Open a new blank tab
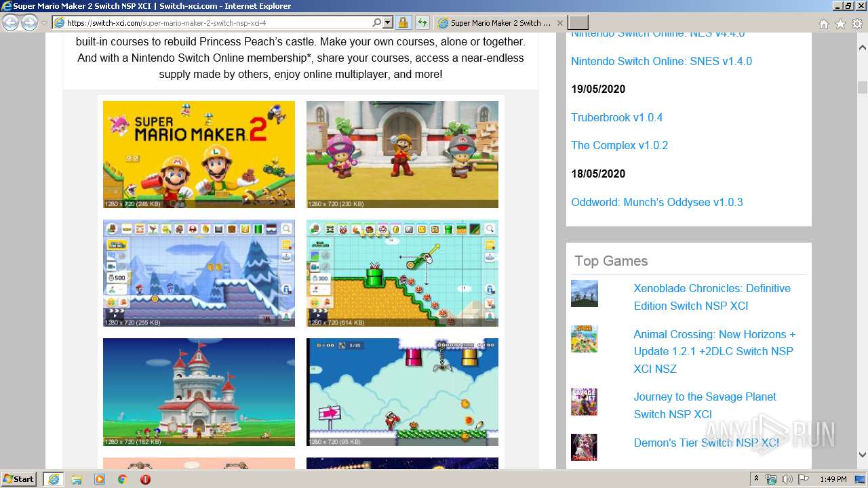 click(x=578, y=22)
